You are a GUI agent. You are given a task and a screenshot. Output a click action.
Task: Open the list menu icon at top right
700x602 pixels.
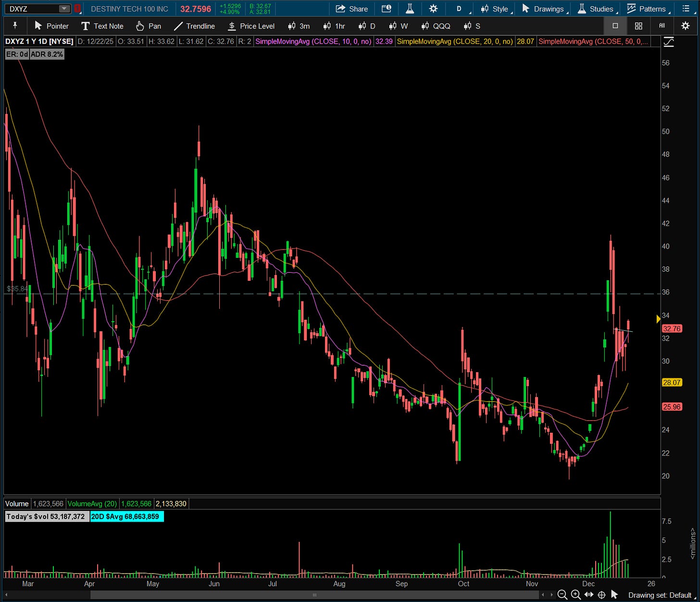tap(686, 9)
